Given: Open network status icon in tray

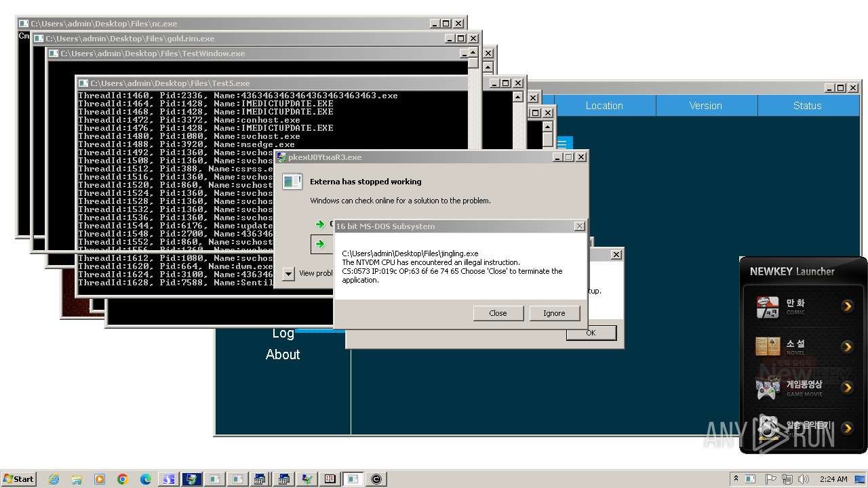Looking at the screenshot, I should pos(788,479).
